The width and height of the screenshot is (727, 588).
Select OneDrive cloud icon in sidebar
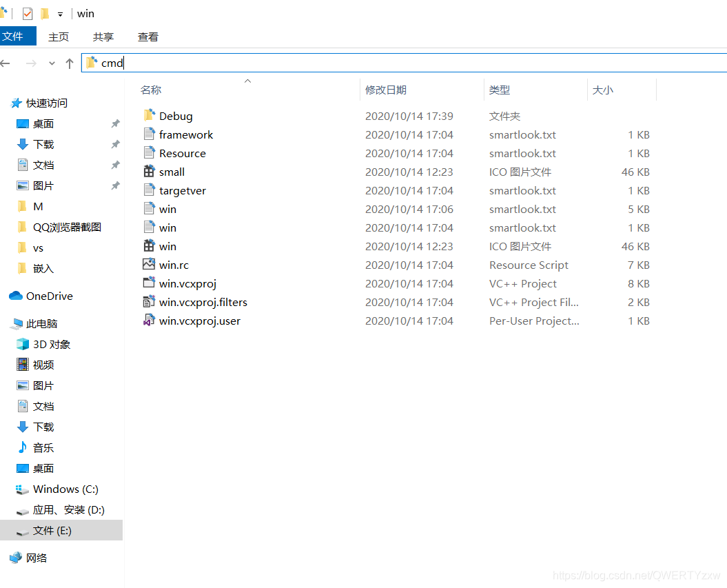click(x=16, y=296)
